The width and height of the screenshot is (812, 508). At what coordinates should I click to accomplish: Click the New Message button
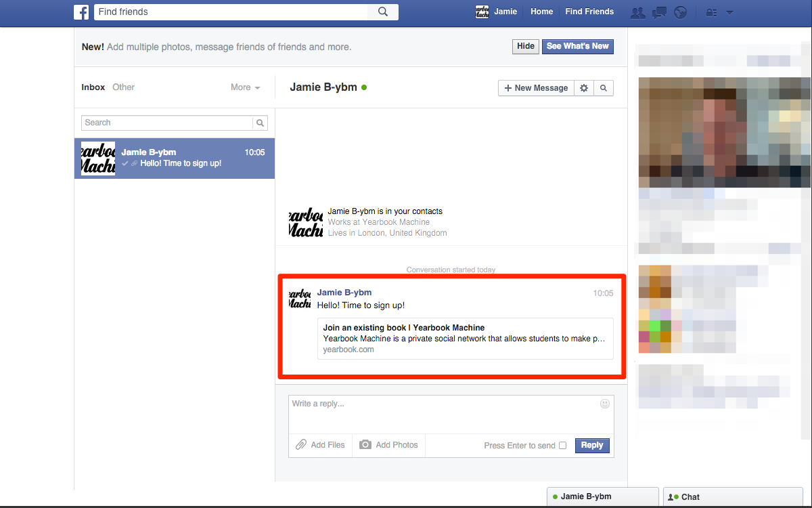[x=536, y=88]
